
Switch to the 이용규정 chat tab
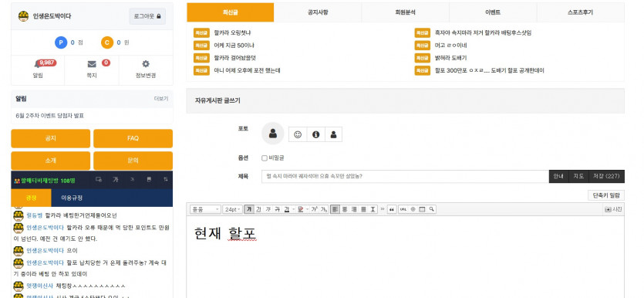(x=72, y=198)
